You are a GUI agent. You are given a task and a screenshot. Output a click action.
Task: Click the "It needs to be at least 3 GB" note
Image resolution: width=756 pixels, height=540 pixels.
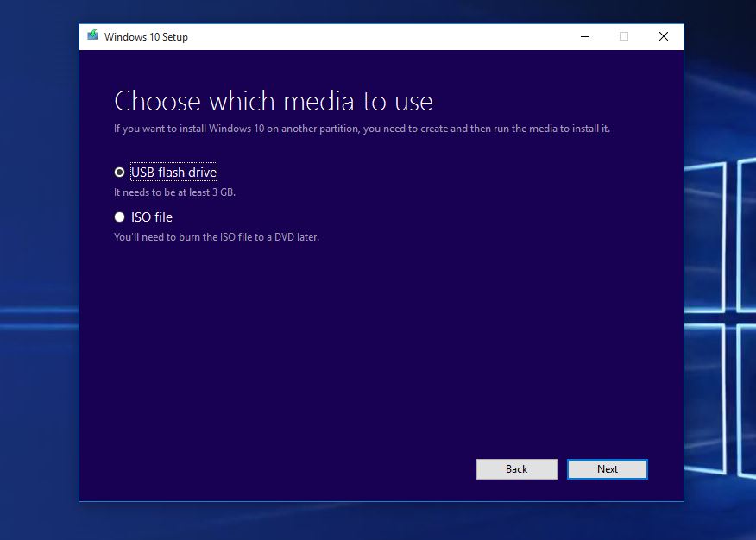point(174,192)
